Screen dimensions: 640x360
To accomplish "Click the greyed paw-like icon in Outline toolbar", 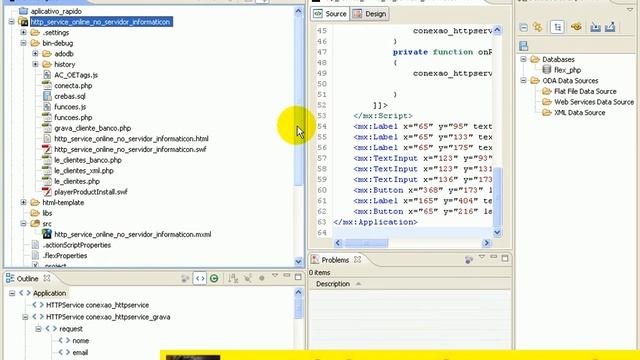I will pos(185,279).
